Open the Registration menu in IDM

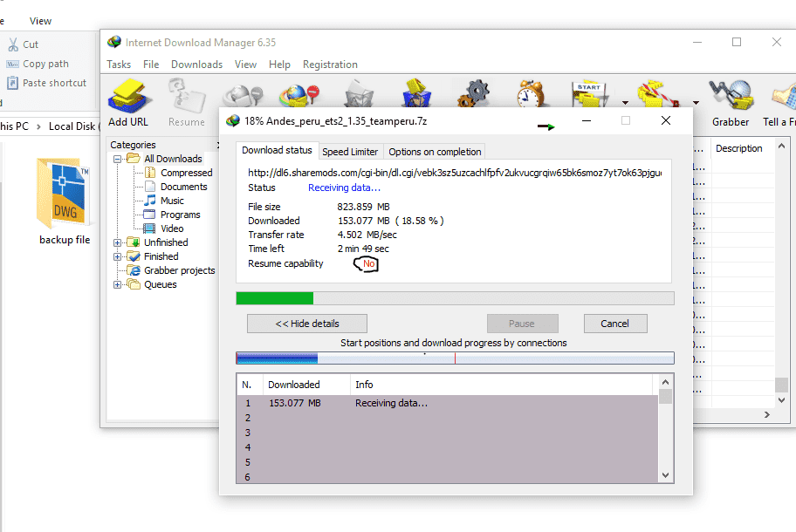[330, 65]
